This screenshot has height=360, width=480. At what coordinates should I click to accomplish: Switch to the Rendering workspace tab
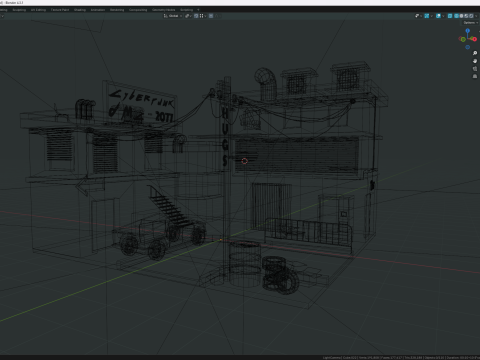click(117, 10)
